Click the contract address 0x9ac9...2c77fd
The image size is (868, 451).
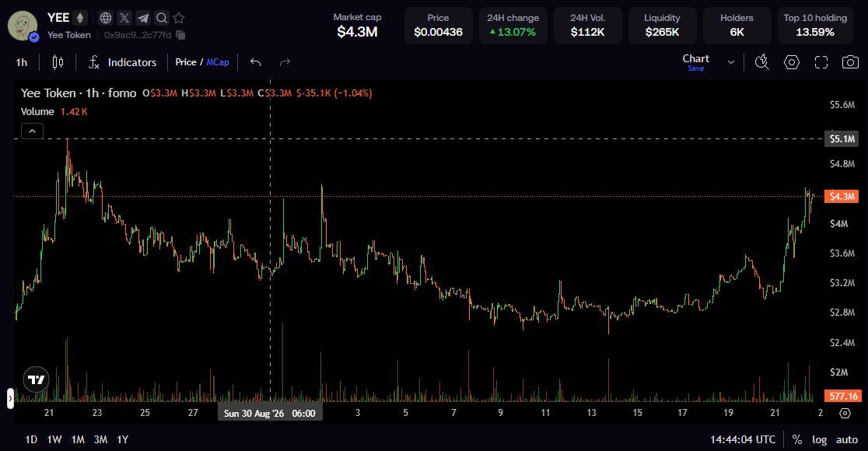[138, 35]
